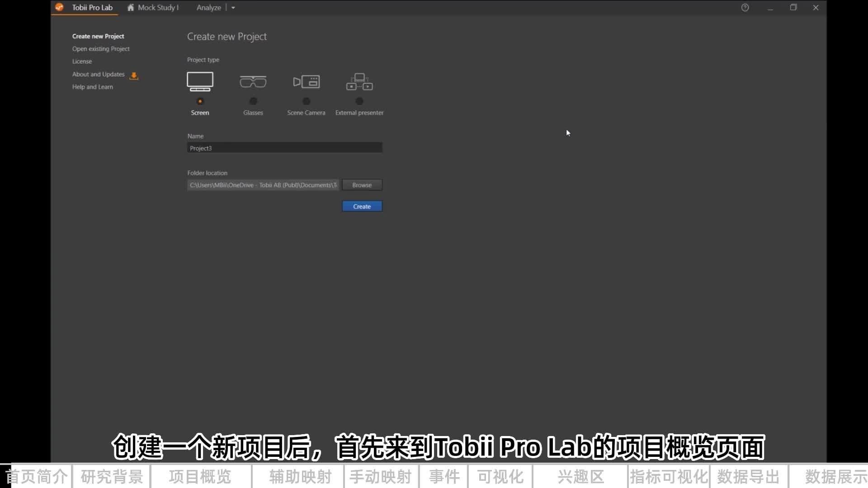
Task: Select the Scene Camera project type icon
Action: [x=306, y=81]
